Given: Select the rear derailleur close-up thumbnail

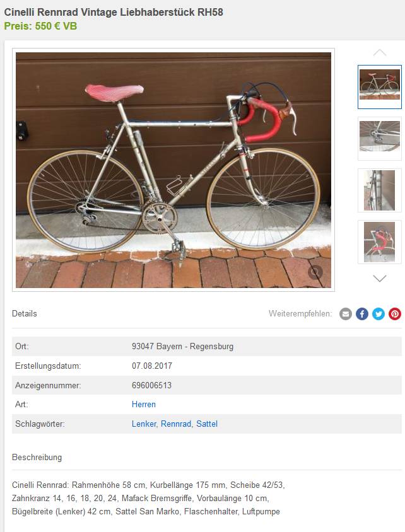Looking at the screenshot, I should click(x=380, y=139).
